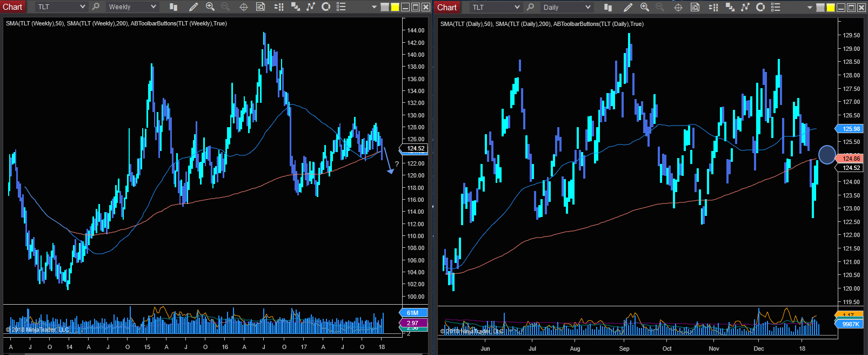
Task: Open the Data Series dialog in the Daily chart
Action: coord(730,7)
